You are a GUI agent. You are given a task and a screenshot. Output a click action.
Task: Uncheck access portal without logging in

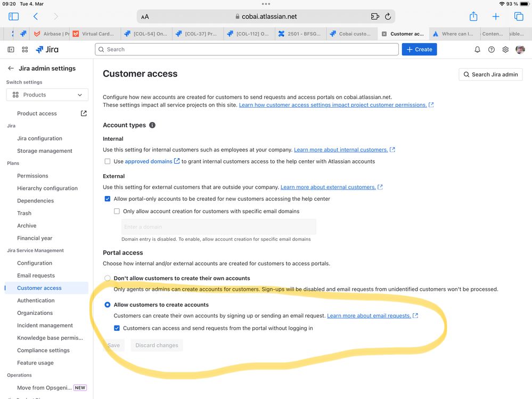[117, 328]
